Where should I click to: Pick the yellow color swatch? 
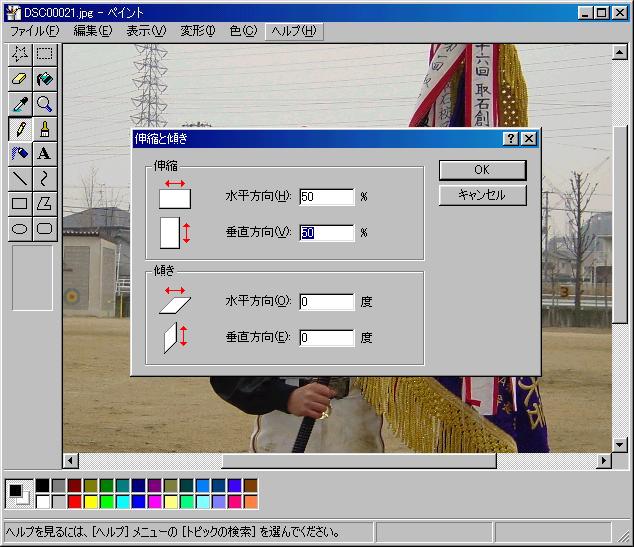(91, 502)
